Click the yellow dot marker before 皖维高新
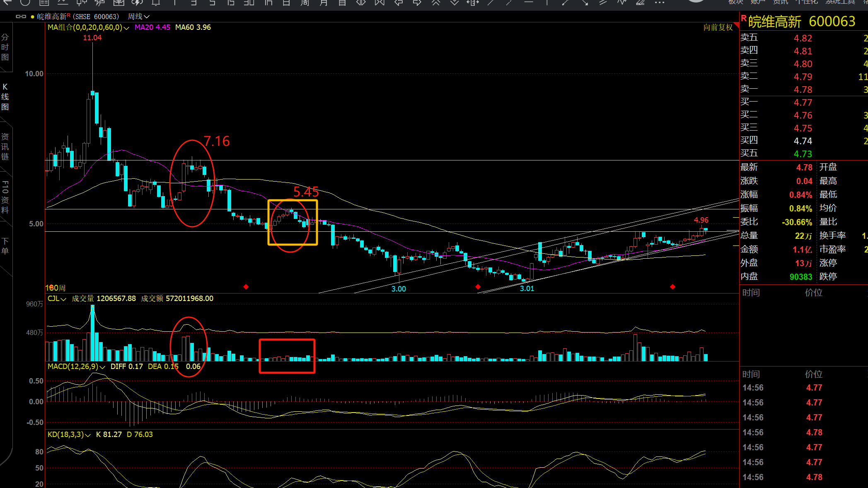The height and width of the screenshot is (488, 868). 32,17
